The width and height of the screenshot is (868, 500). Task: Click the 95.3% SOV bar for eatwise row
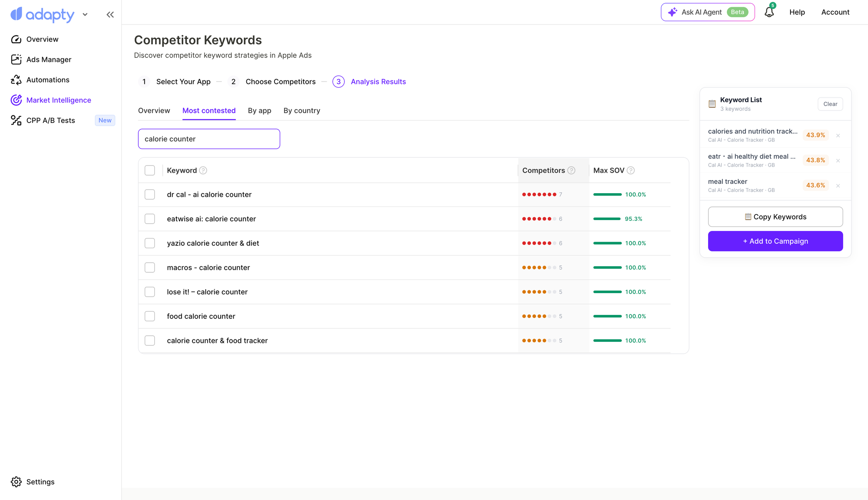point(607,219)
